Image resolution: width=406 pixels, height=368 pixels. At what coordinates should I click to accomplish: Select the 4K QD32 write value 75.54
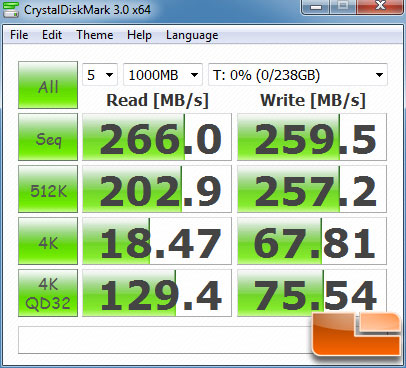pos(312,293)
